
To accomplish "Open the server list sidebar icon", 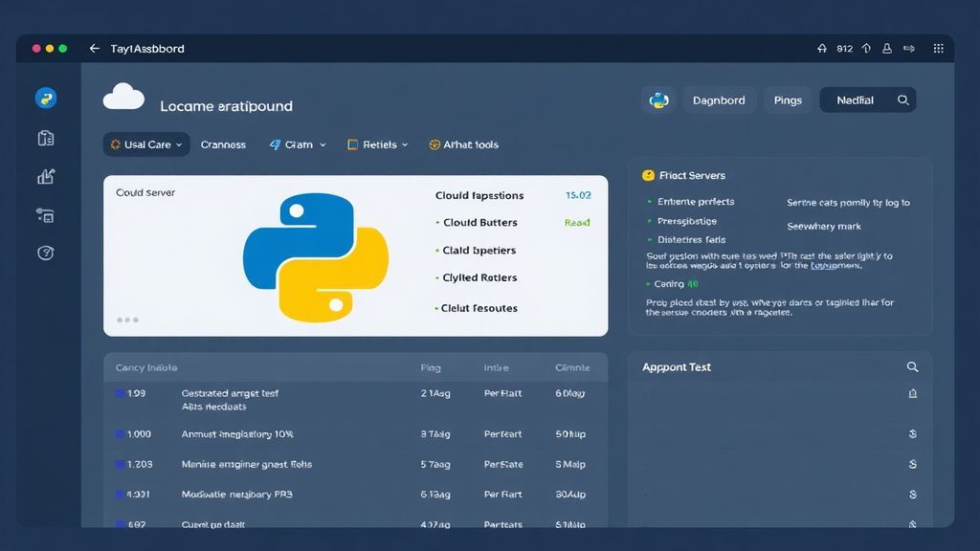I will (46, 215).
